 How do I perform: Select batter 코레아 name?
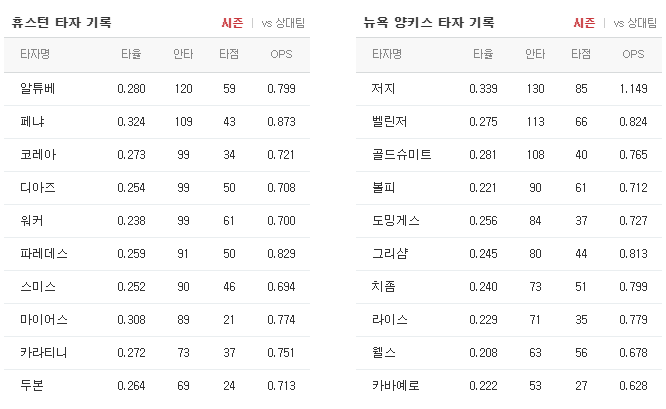click(x=38, y=155)
